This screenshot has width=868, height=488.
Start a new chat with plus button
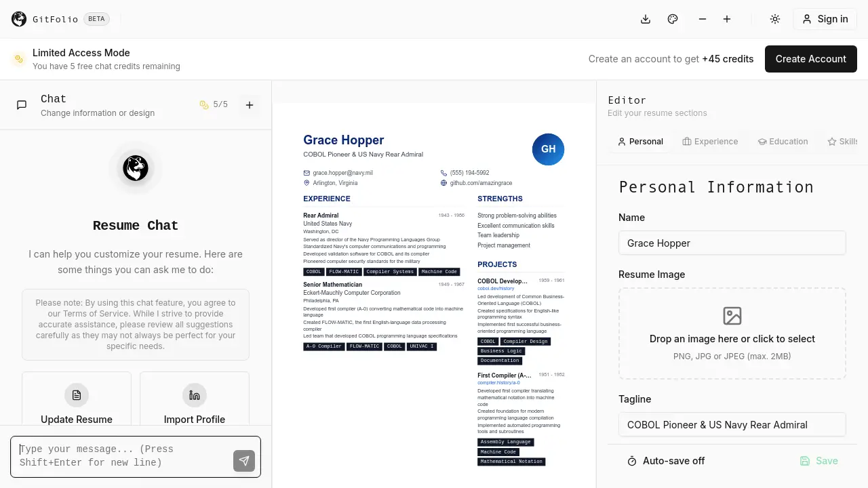pyautogui.click(x=250, y=105)
